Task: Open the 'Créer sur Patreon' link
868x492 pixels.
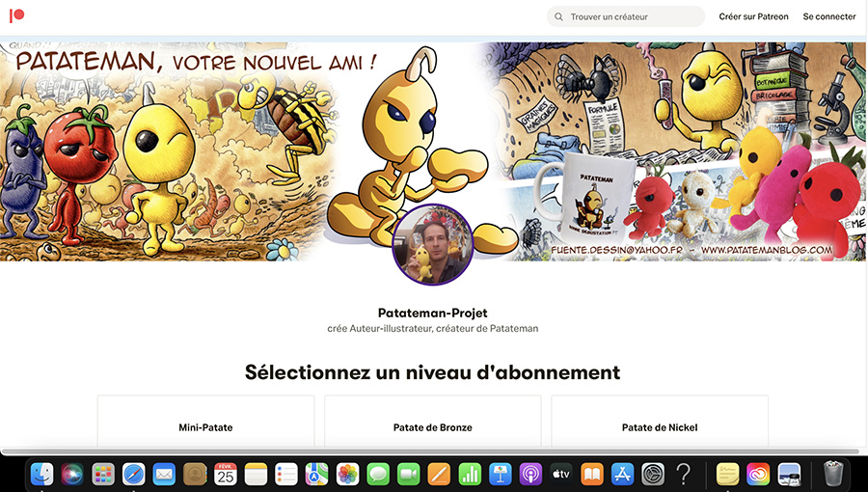Action: [753, 16]
